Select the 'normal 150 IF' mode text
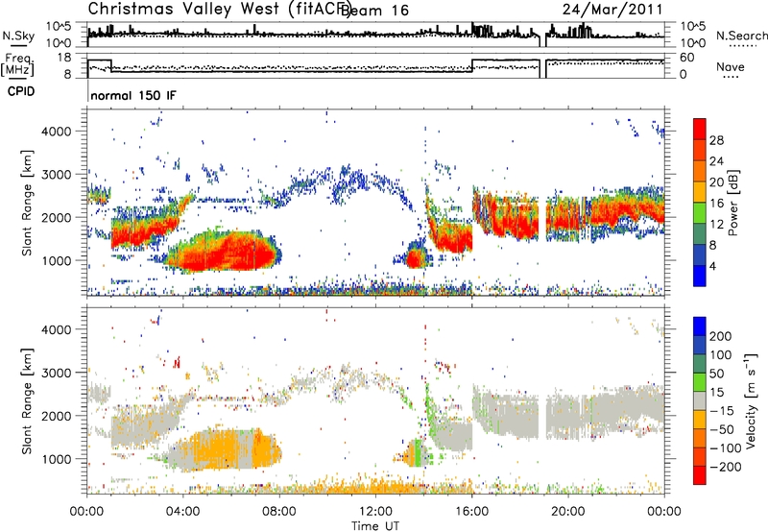768x532 pixels. [x=132, y=95]
